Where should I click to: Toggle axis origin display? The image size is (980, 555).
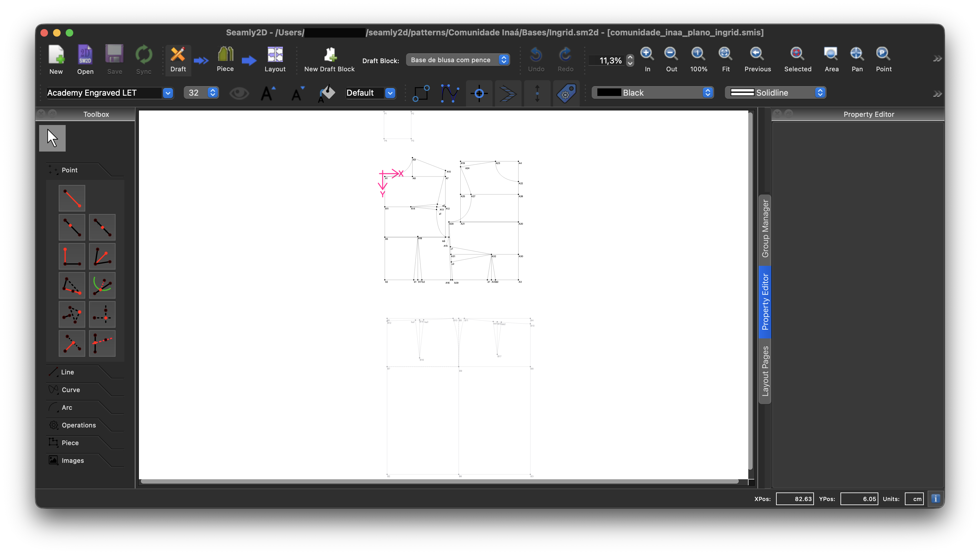(479, 93)
